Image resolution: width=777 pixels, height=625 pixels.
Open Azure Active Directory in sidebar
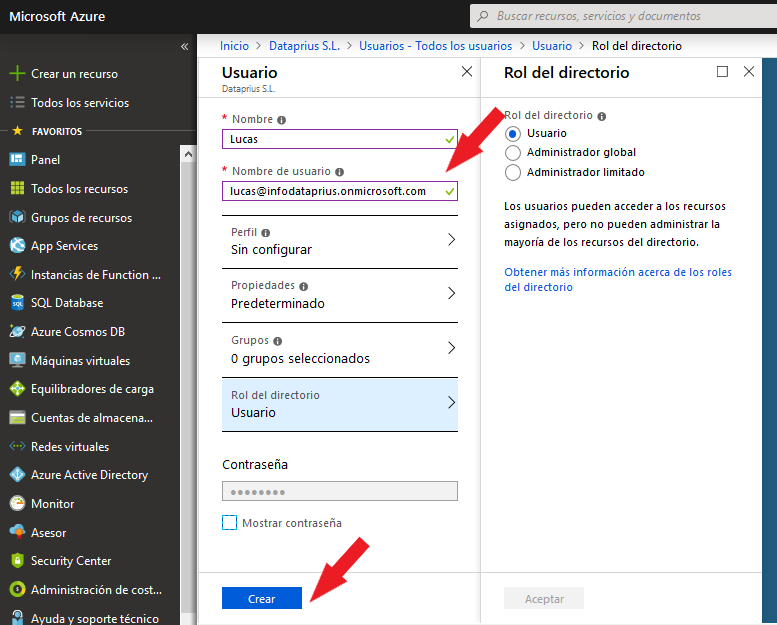pyautogui.click(x=89, y=475)
